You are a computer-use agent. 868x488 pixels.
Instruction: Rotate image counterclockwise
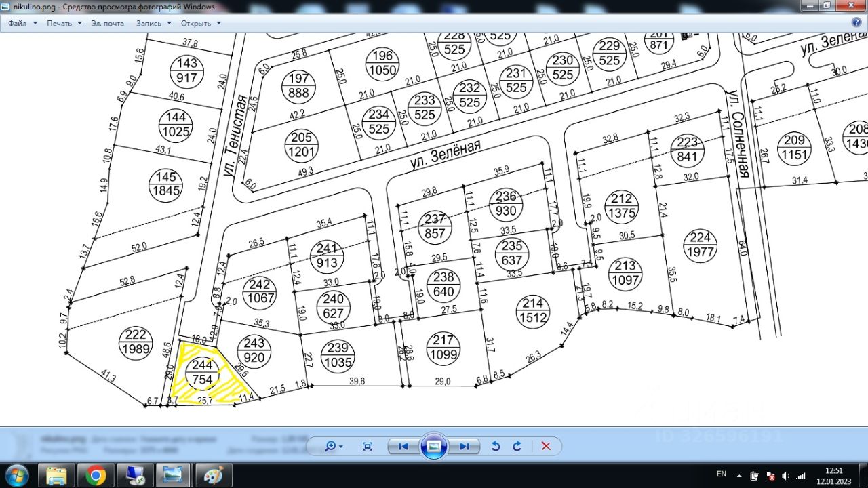[496, 446]
